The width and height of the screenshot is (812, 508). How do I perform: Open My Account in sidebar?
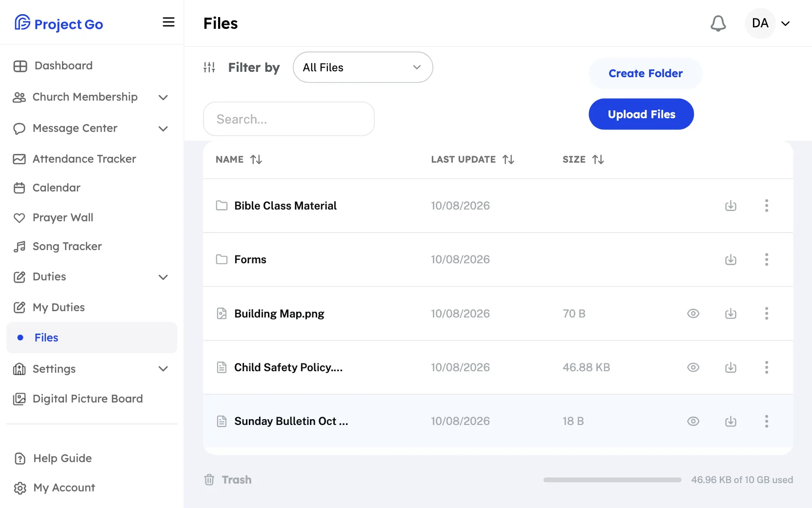click(x=54, y=487)
